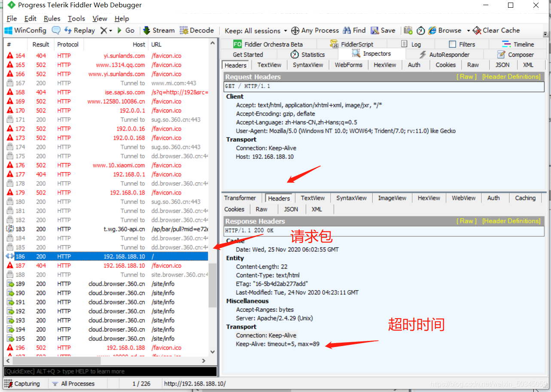Click the Save toolbar button
Screen dimensions: 551x392
(x=383, y=30)
